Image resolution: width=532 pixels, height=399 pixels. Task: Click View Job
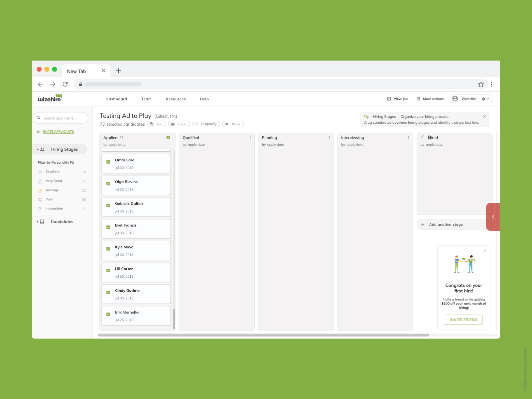(397, 99)
